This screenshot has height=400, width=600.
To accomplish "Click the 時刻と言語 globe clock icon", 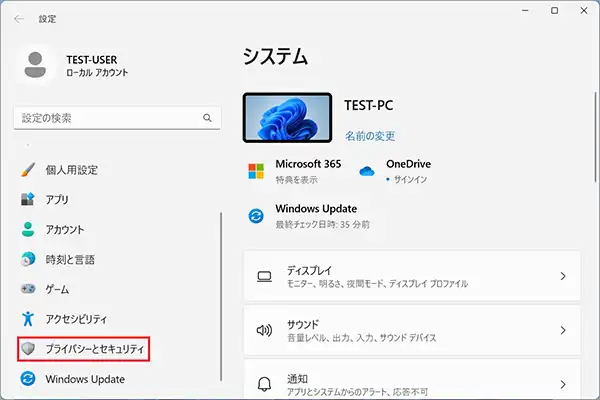I will point(28,259).
